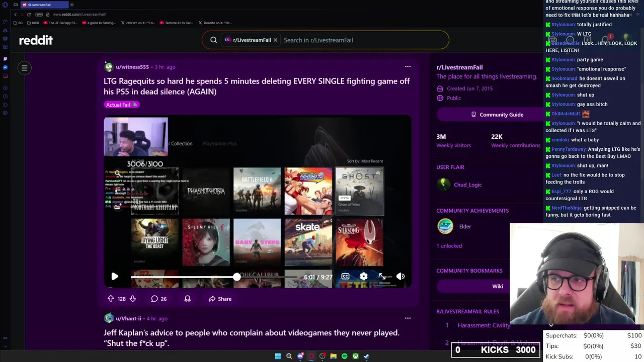The width and height of the screenshot is (644, 362).
Task: Open the KICK bookmarks folder
Action: click(x=33, y=23)
